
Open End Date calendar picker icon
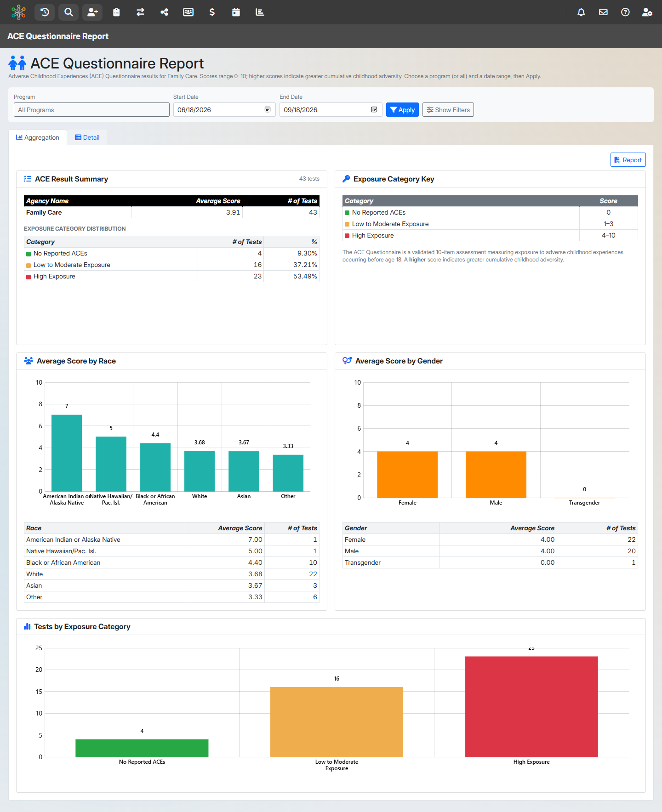(x=374, y=110)
